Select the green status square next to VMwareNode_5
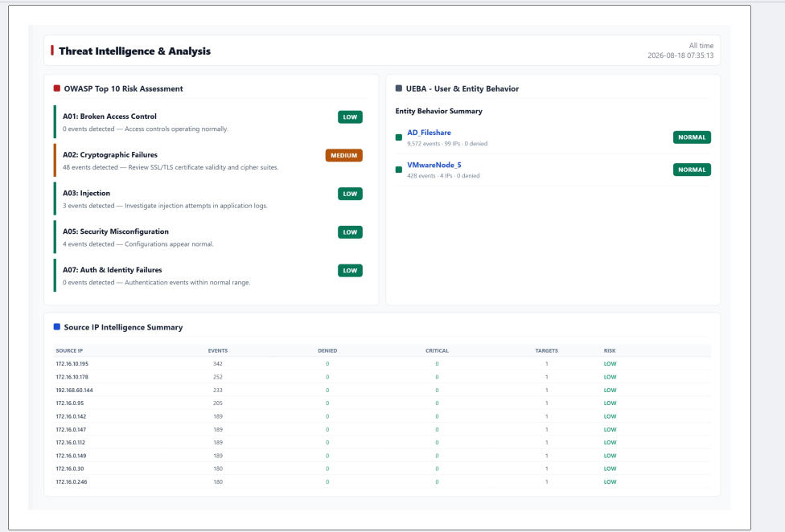Image resolution: width=785 pixels, height=532 pixels. 399,170
